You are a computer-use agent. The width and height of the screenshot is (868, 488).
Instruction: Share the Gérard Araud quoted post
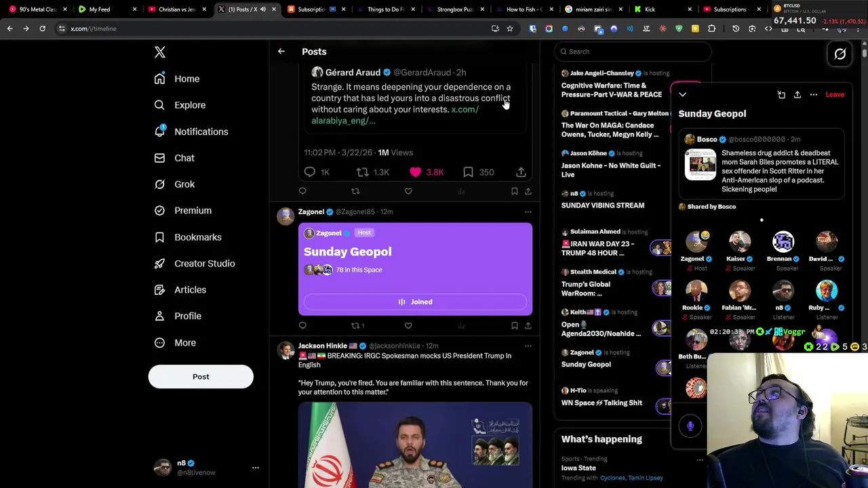pyautogui.click(x=521, y=172)
